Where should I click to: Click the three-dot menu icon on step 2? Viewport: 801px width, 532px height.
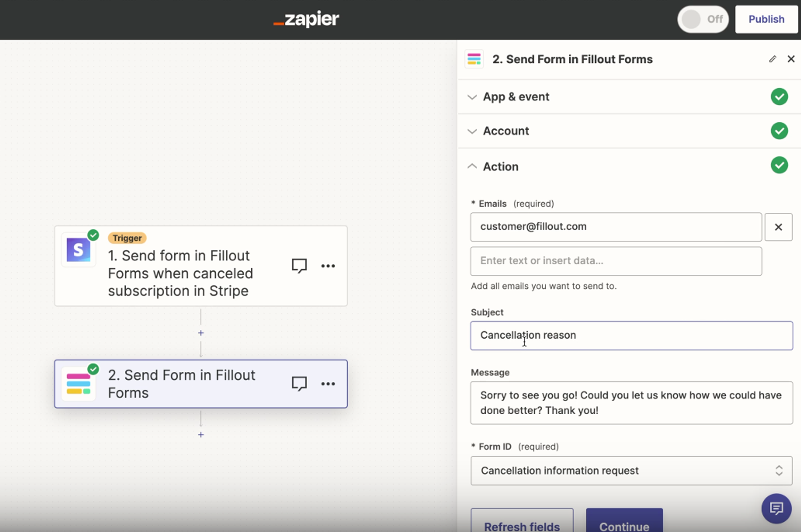tap(329, 383)
